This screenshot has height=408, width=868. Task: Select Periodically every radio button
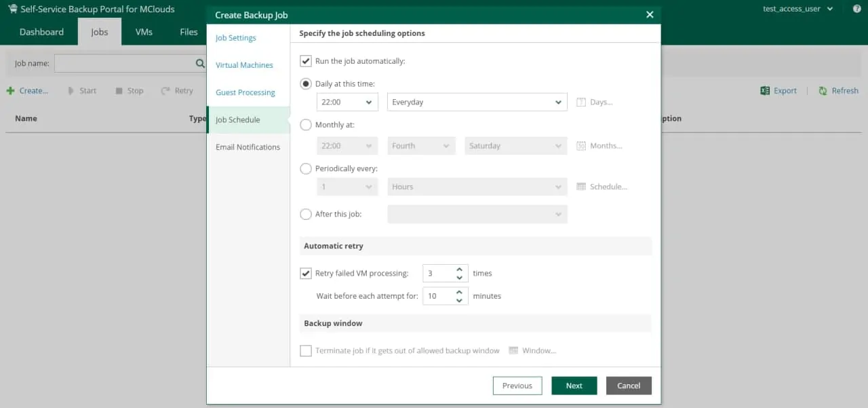[306, 168]
